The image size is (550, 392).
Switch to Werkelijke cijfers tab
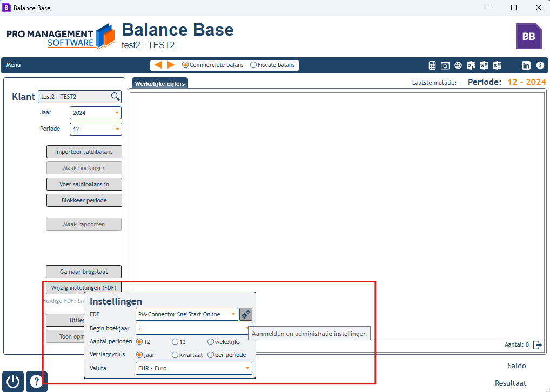pos(160,84)
